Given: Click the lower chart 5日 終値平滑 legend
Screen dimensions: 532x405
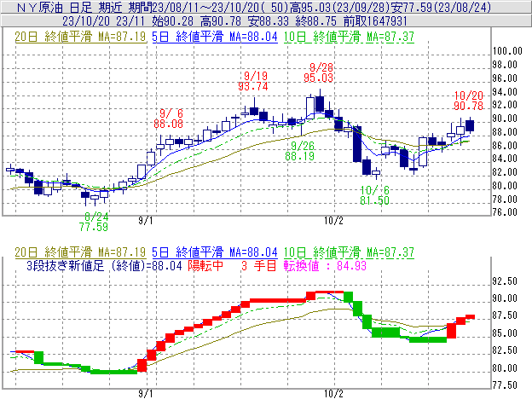Looking at the screenshot, I should [x=215, y=252].
